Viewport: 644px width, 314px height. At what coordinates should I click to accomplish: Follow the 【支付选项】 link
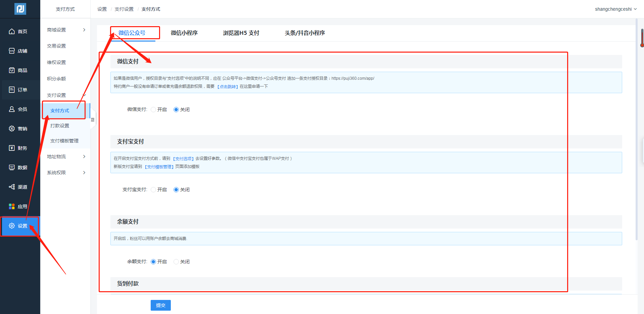(x=184, y=159)
